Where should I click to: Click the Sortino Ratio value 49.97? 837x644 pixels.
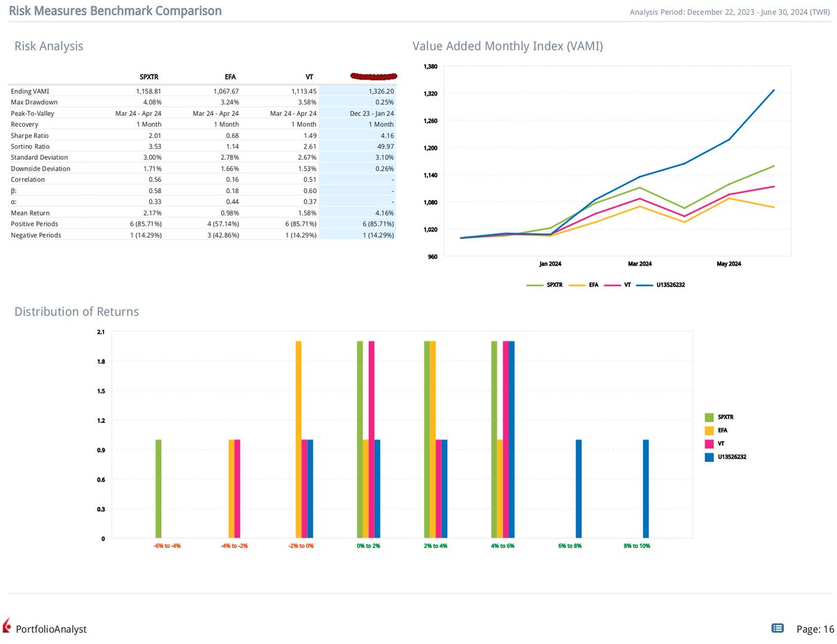coord(386,146)
